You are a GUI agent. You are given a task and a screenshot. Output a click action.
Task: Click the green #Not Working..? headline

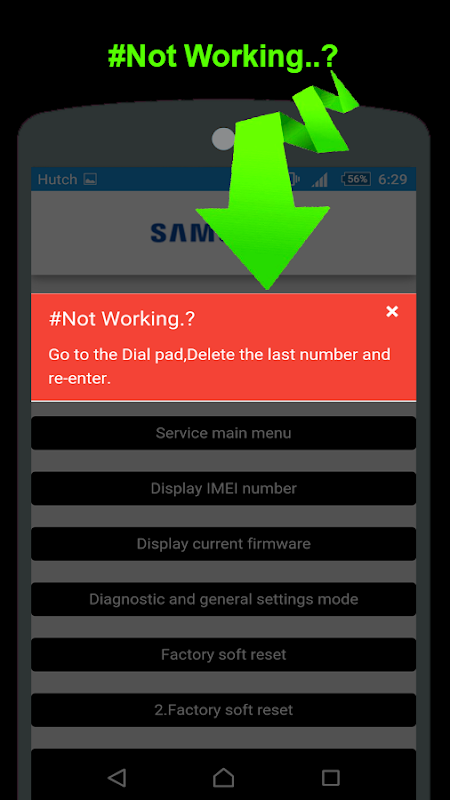point(223,56)
